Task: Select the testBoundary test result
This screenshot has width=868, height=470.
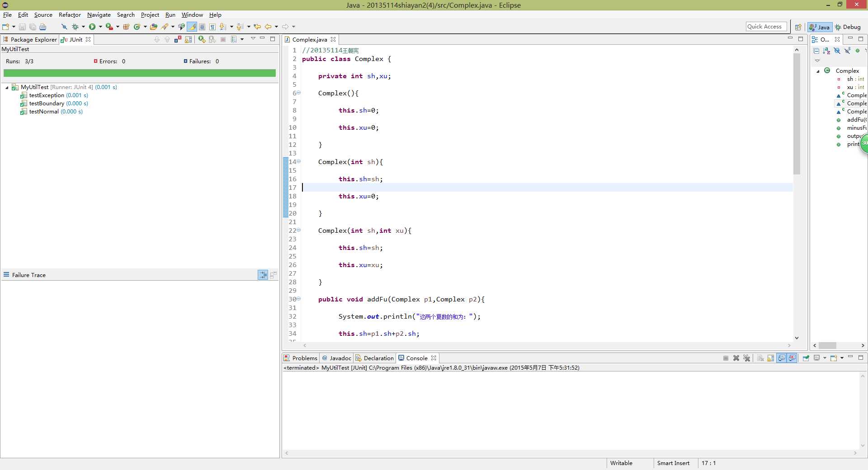Action: tap(54, 103)
